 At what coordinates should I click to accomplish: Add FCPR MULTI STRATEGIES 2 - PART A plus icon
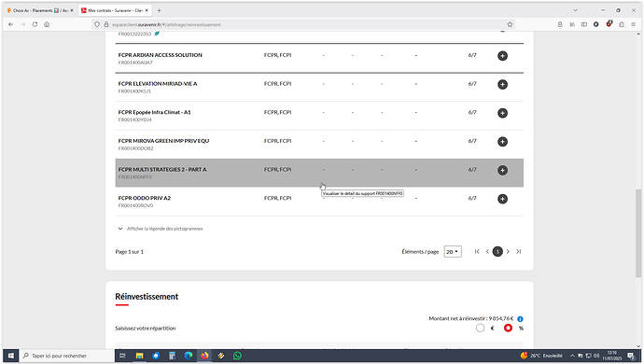pyautogui.click(x=502, y=170)
